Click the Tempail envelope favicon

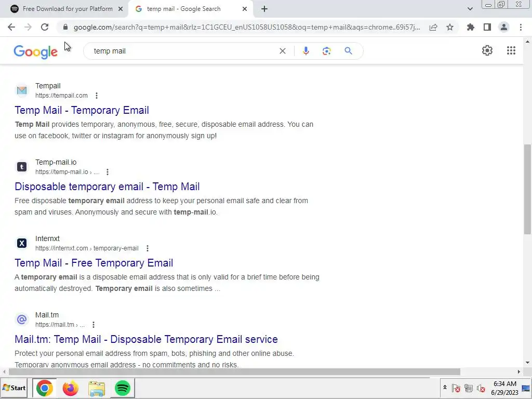click(22, 90)
